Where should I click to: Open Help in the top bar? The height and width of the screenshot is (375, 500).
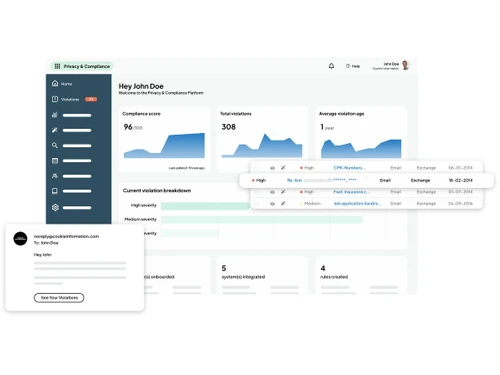[x=353, y=66]
